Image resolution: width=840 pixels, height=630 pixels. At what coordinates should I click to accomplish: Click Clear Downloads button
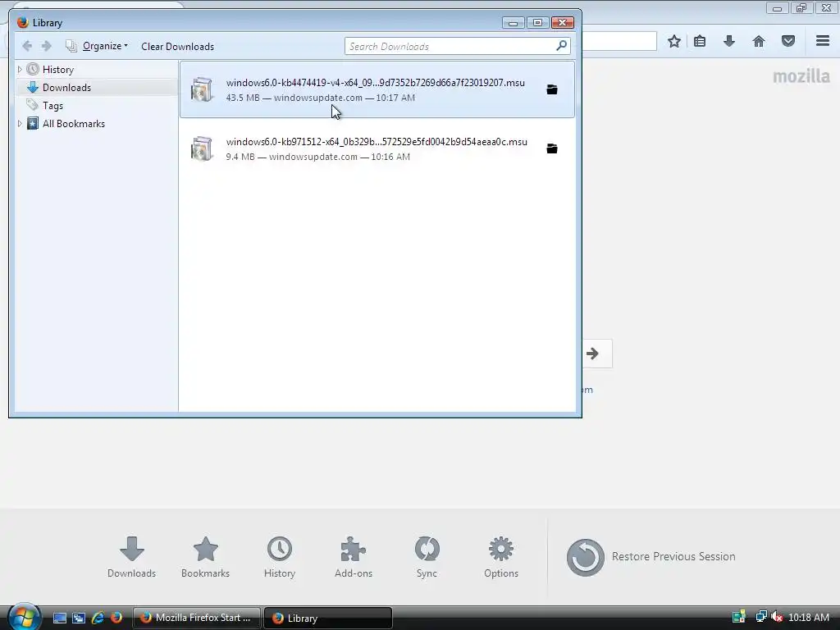click(177, 47)
